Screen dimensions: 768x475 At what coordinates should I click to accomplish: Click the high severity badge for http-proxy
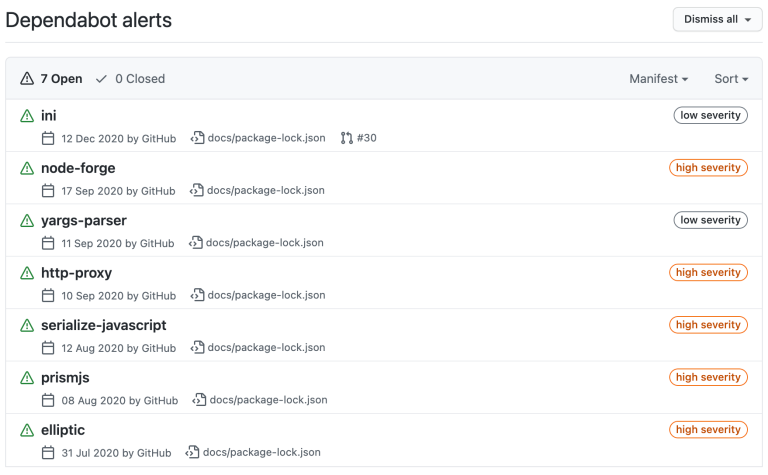[x=708, y=272]
